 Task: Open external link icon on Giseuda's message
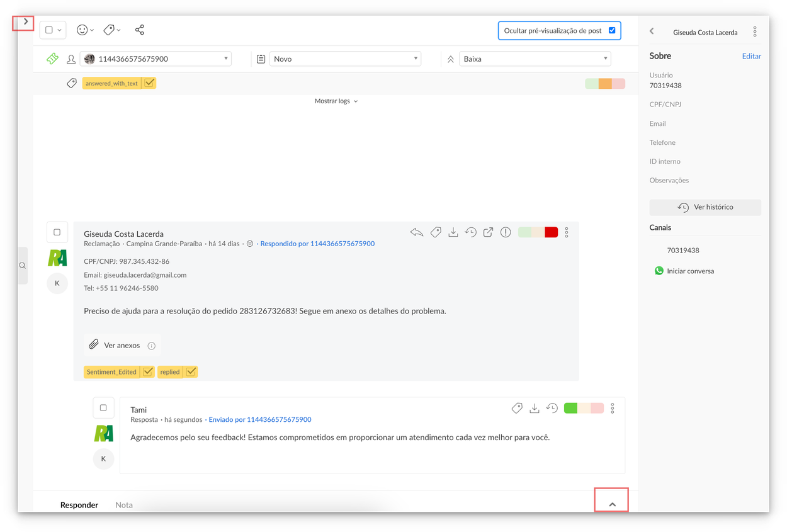click(x=488, y=232)
